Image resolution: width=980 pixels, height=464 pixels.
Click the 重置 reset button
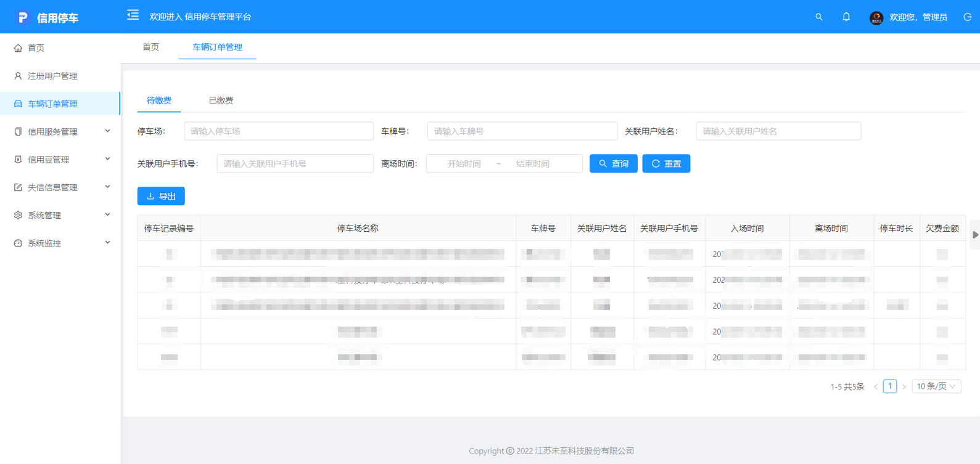coord(666,164)
